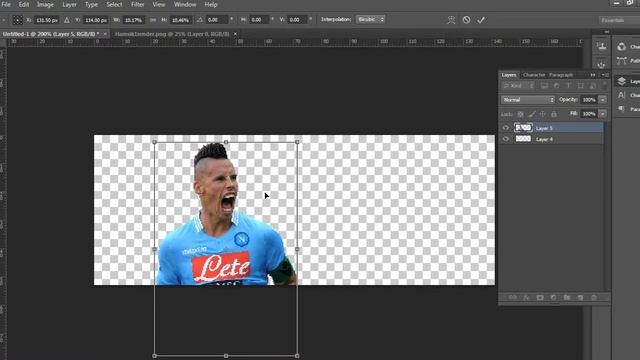Select the Layer 5 thumbnail

[x=523, y=128]
